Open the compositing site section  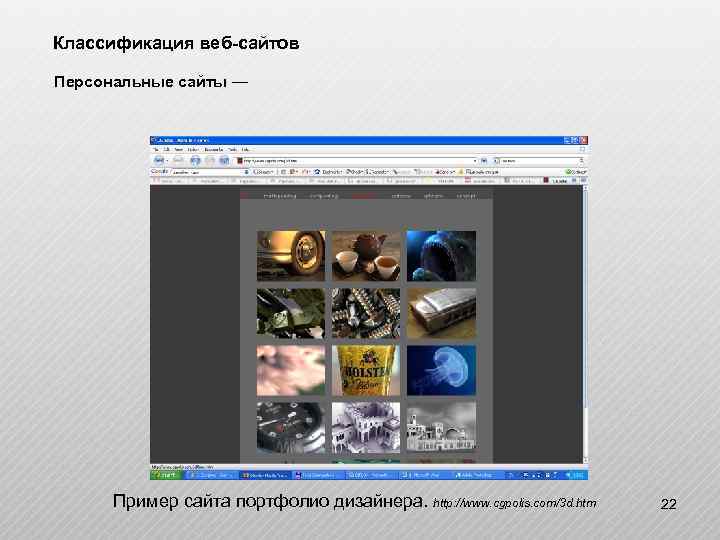click(324, 196)
